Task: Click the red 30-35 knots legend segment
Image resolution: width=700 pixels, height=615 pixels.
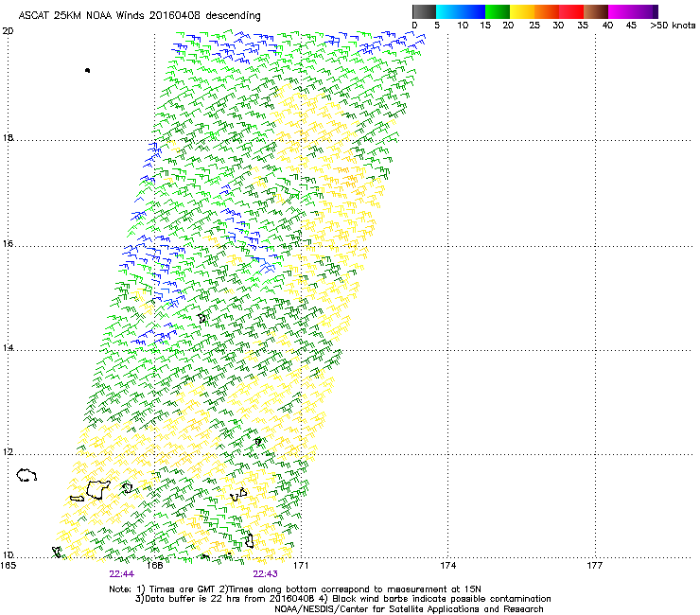Action: pyautogui.click(x=571, y=11)
